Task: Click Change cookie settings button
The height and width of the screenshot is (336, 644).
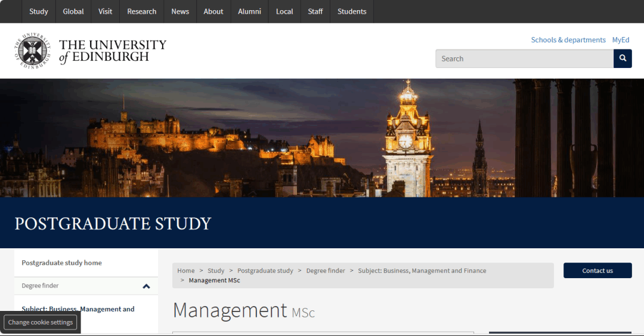Action: point(41,322)
